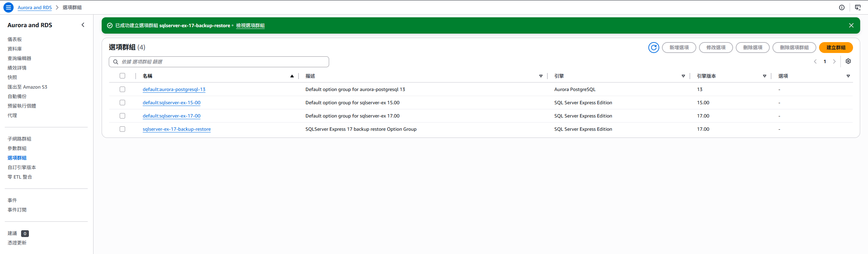868x254 pixels.
Task: Open 績效詳情 in the sidebar
Action: [17, 68]
